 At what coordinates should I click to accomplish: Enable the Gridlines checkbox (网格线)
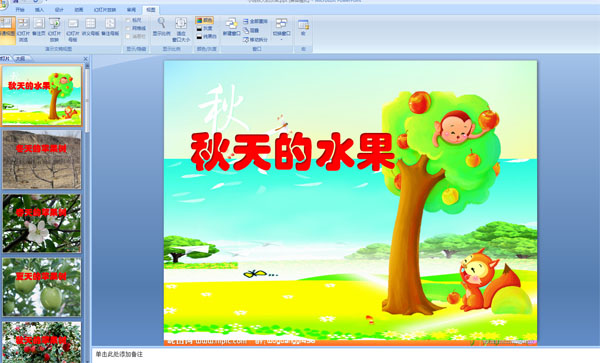[x=128, y=28]
